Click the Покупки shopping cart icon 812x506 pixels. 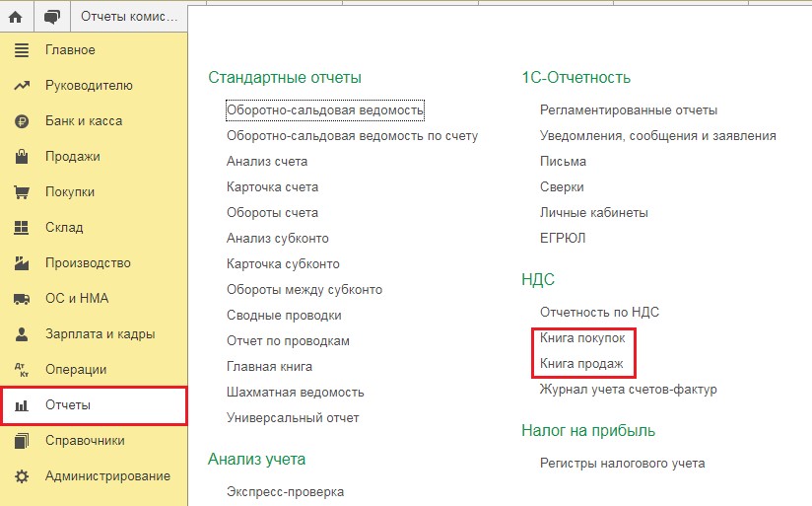tap(22, 192)
